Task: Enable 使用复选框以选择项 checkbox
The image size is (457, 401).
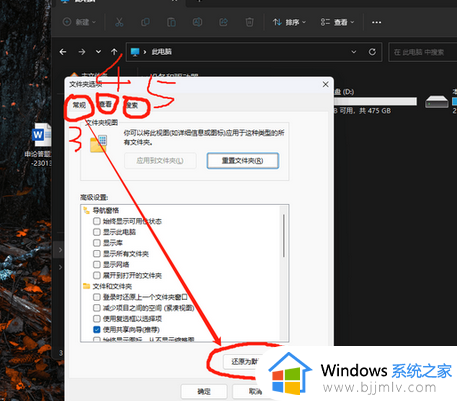Action: (x=97, y=319)
